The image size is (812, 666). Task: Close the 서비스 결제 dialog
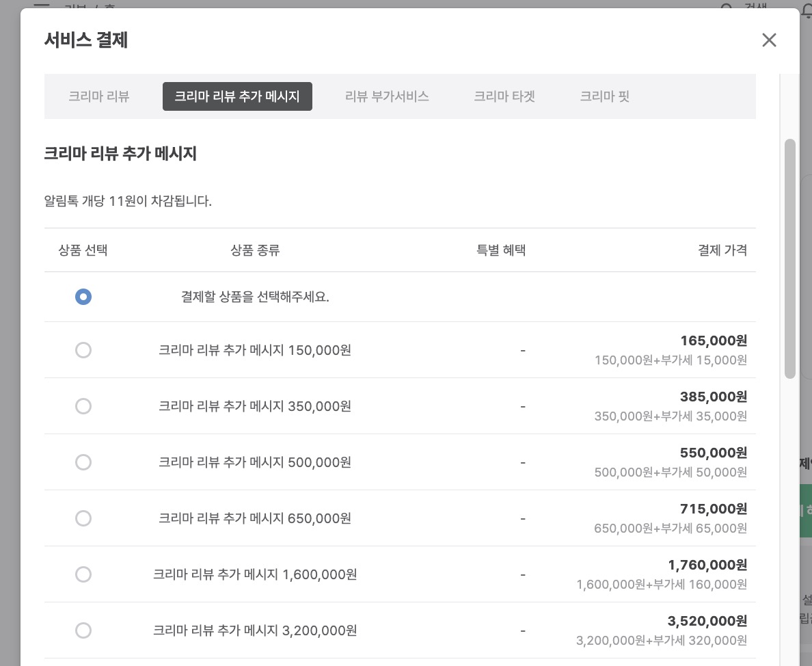769,40
